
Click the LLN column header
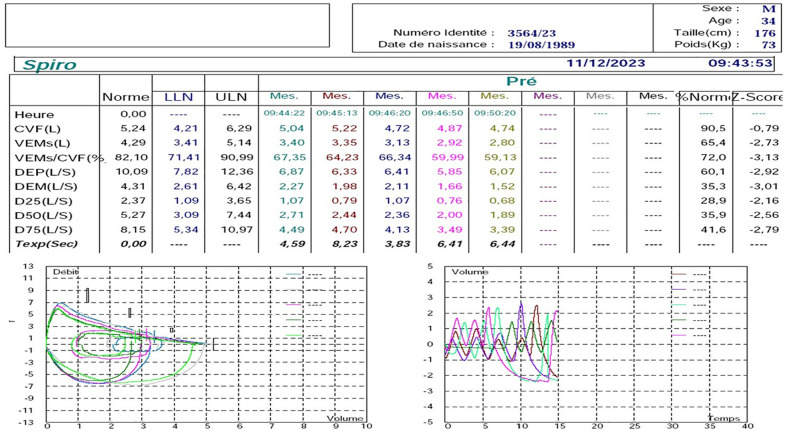coord(179,96)
